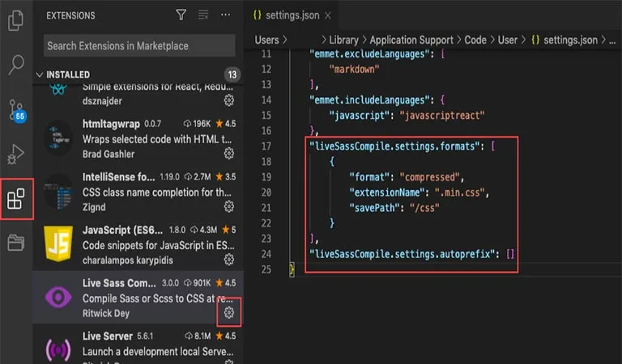Click Code breadcrumb segment
Viewport: 622px width, 364px height.
(x=475, y=40)
